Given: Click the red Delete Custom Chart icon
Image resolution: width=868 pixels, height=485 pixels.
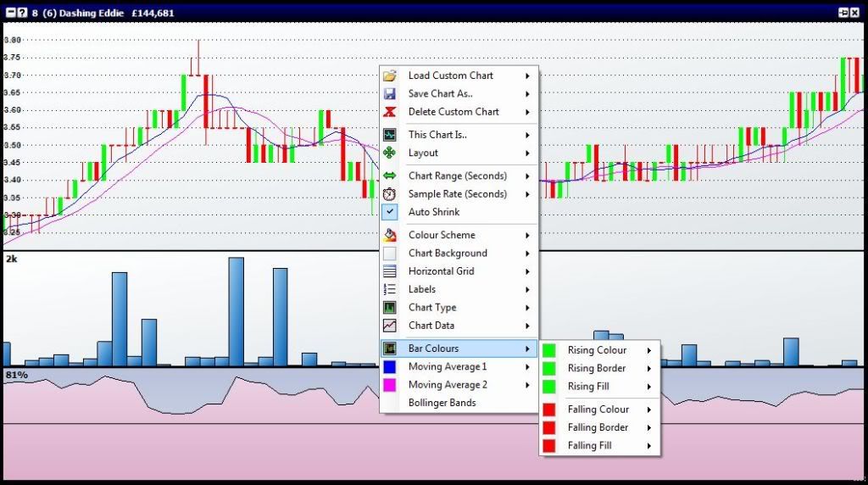Looking at the screenshot, I should pos(390,112).
